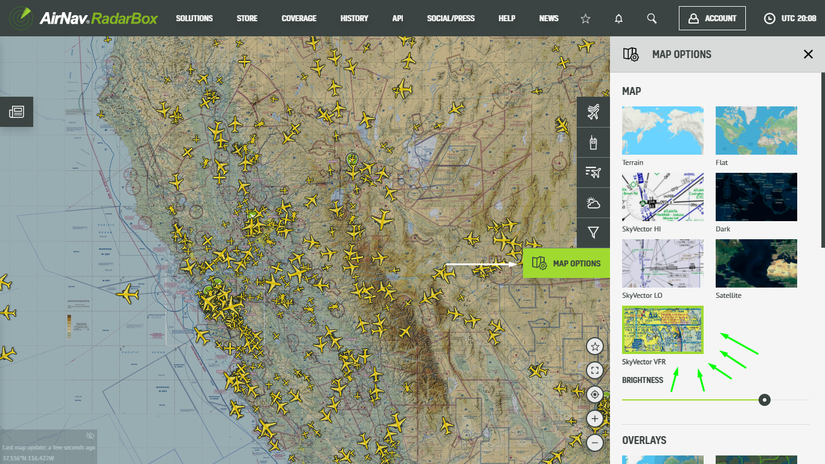Open the flight layers aircraft icon
Image resolution: width=825 pixels, height=464 pixels.
[x=593, y=111]
